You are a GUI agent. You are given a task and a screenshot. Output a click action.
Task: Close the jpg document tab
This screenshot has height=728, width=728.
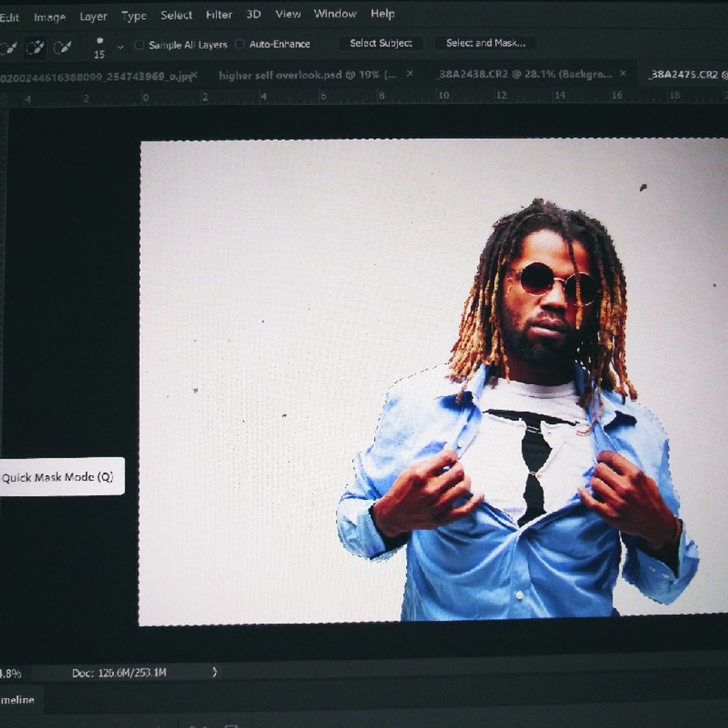(x=194, y=75)
